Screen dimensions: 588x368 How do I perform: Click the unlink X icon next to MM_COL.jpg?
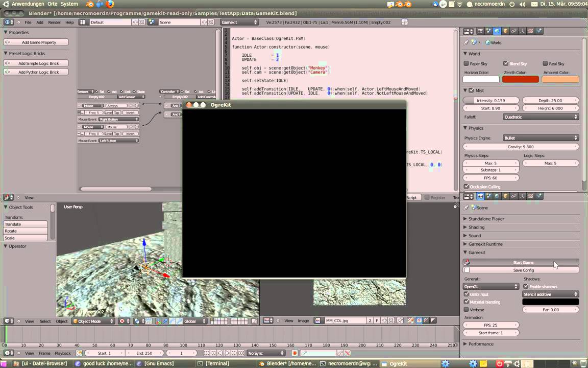point(391,320)
